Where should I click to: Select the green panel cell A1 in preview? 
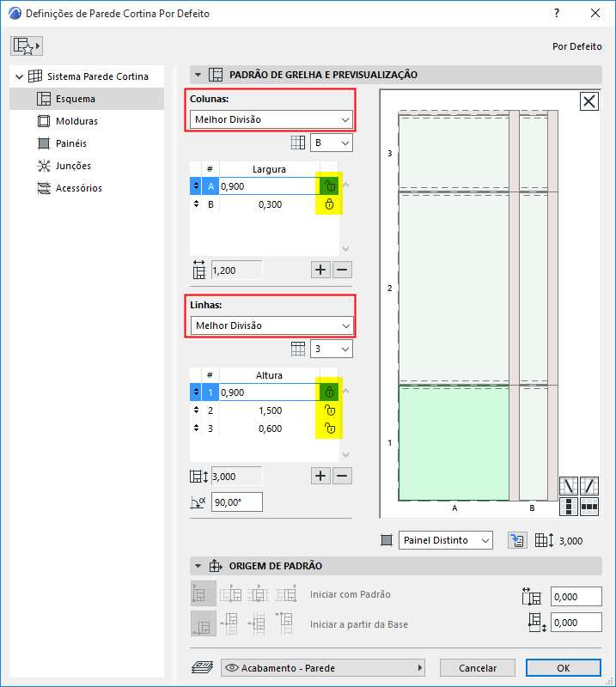pos(454,443)
